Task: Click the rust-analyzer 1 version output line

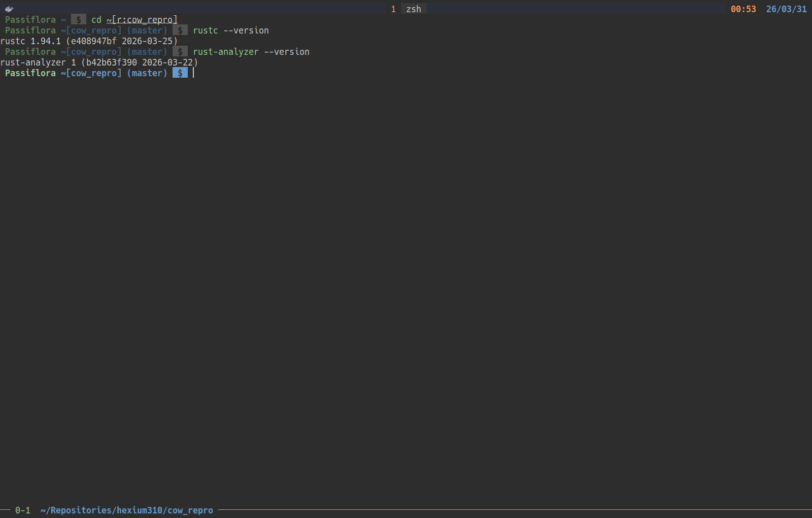Action: click(99, 62)
